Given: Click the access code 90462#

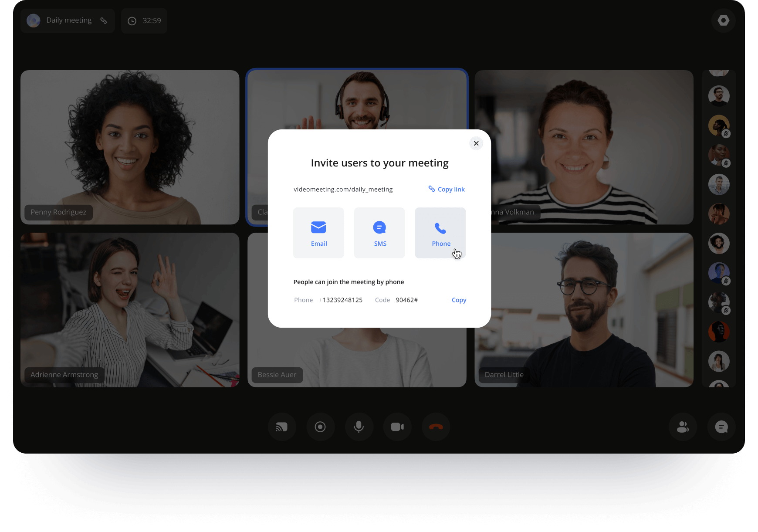Looking at the screenshot, I should click(x=407, y=300).
